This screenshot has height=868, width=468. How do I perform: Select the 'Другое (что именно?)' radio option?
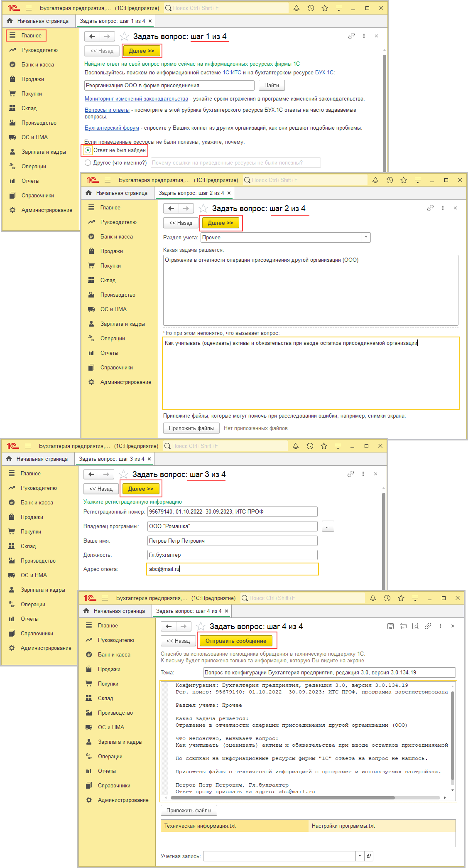[x=88, y=163]
